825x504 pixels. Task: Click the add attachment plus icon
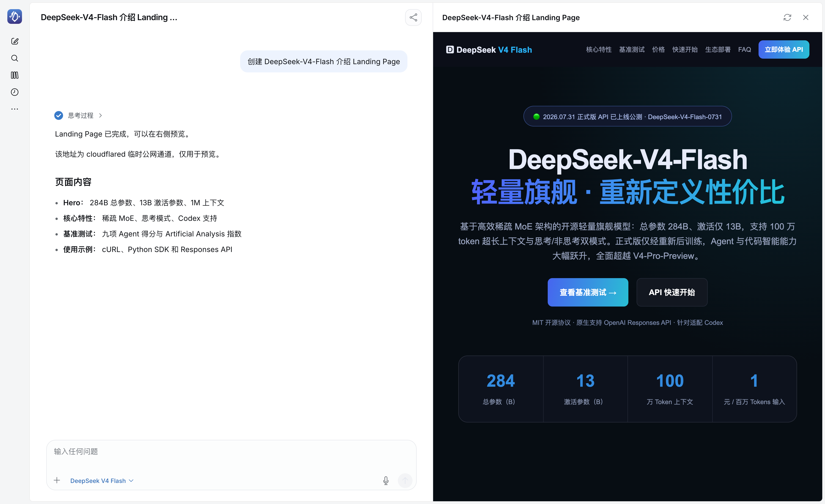pyautogui.click(x=57, y=480)
